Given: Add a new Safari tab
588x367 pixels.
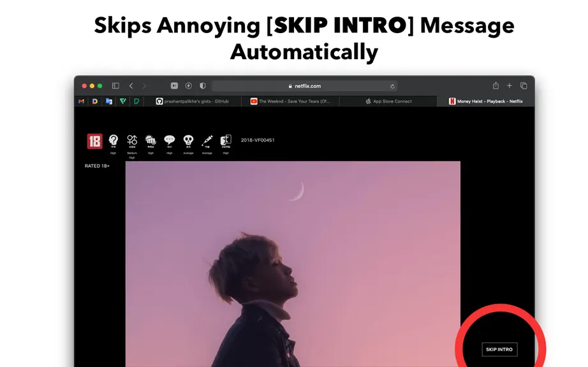Looking at the screenshot, I should (x=510, y=86).
